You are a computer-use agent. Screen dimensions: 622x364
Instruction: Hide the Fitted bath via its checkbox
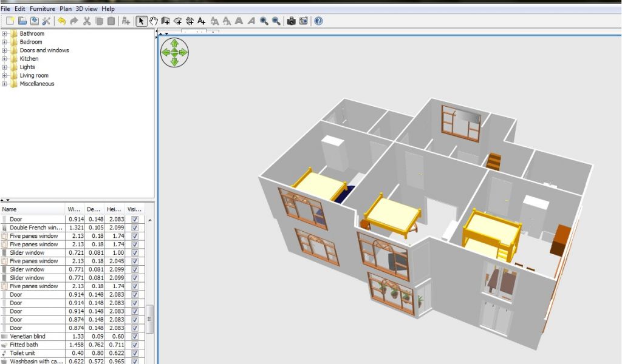(x=135, y=345)
